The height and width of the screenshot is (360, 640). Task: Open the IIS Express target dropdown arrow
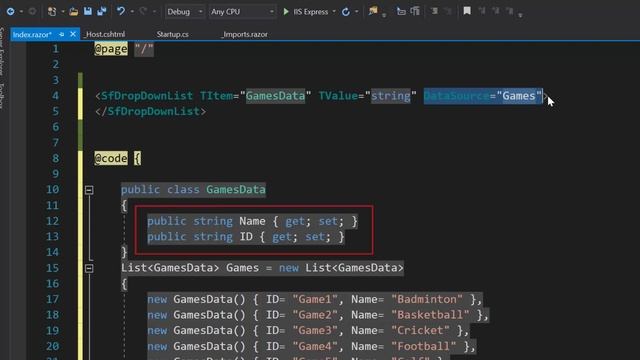pos(334,11)
